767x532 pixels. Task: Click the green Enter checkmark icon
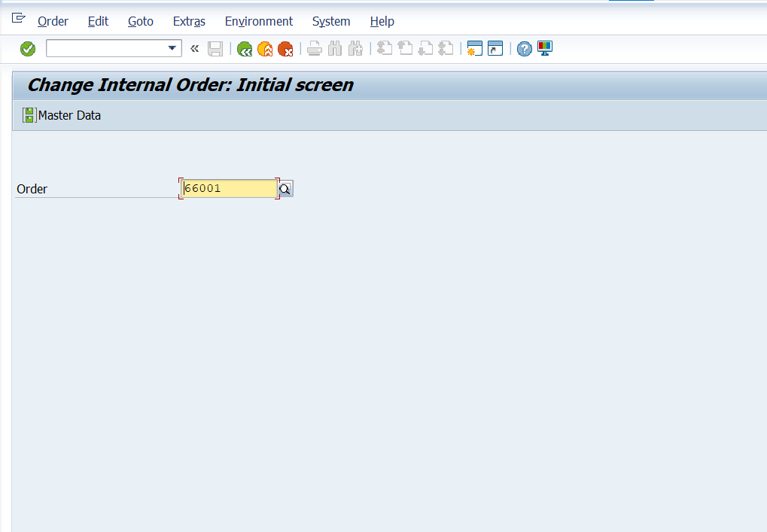[x=28, y=49]
